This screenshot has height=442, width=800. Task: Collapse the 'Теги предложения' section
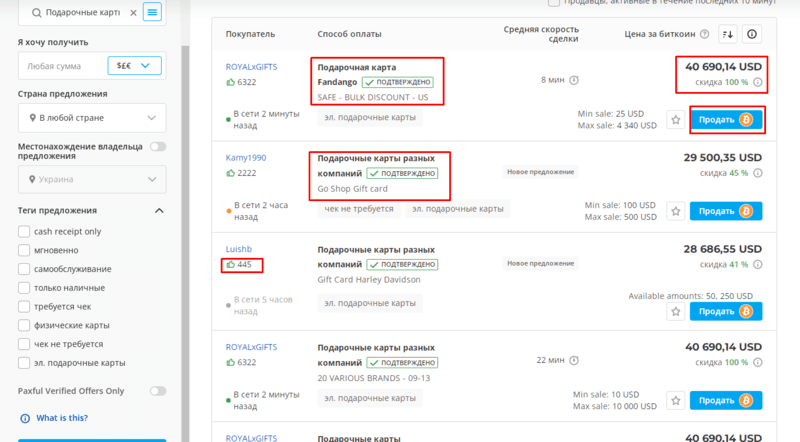pyautogui.click(x=159, y=211)
